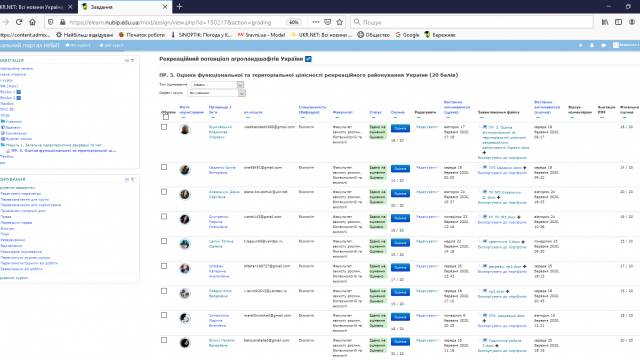Open Sravni.ua bookmark
The height and width of the screenshot is (360, 640).
[x=261, y=35]
